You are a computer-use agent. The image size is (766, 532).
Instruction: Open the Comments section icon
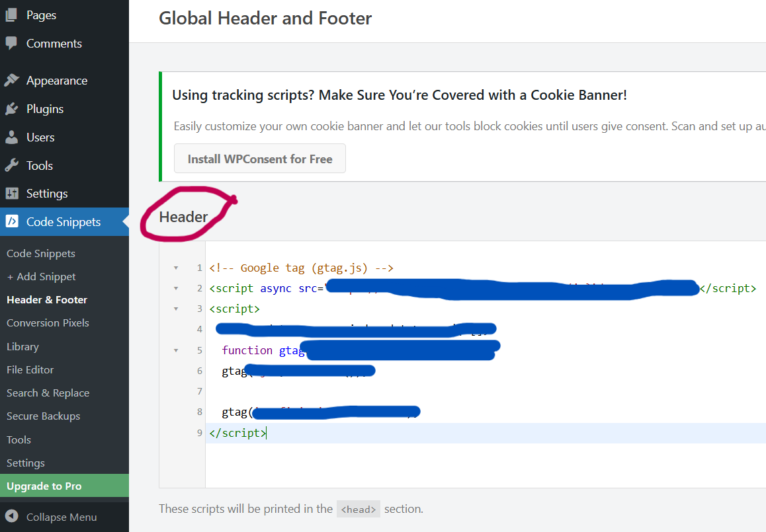click(x=11, y=44)
